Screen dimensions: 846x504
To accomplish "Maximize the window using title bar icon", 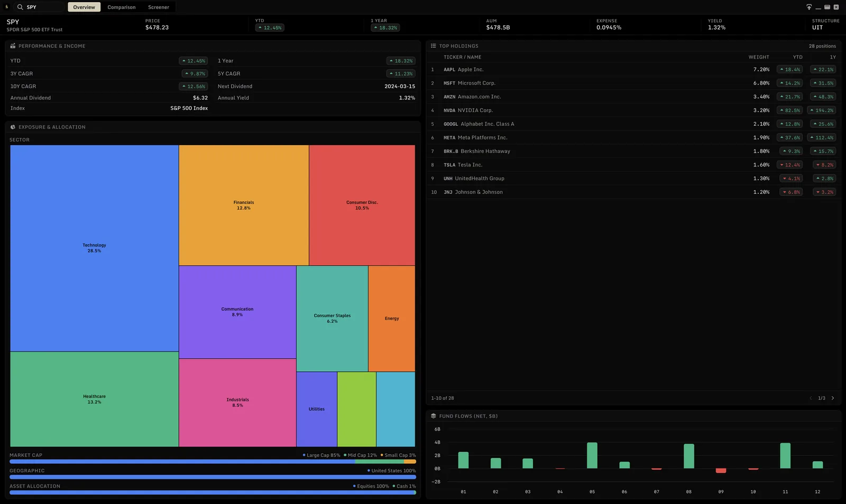I will tap(827, 7).
